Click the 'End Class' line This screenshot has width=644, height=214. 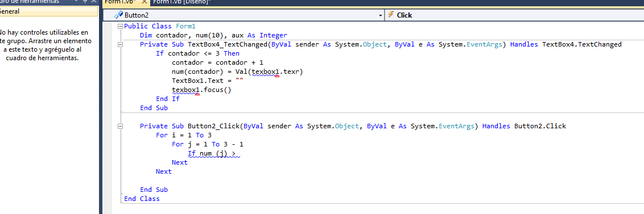(x=142, y=199)
